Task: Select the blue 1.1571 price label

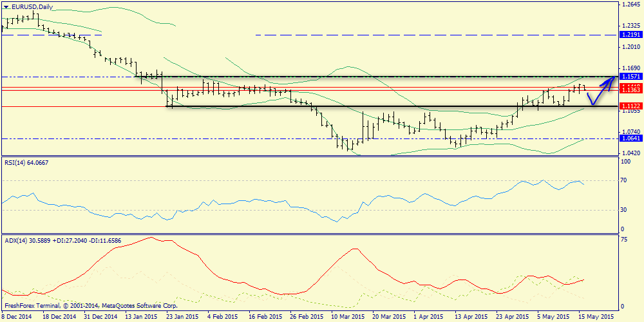Action: point(629,76)
